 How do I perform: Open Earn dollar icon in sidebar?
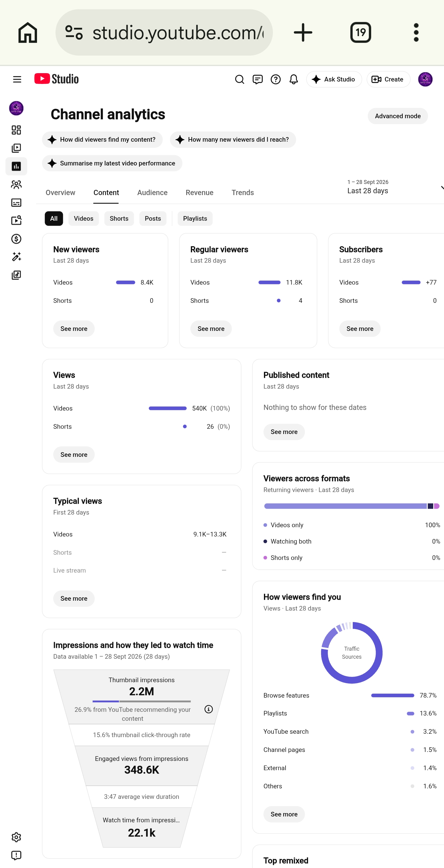16,239
